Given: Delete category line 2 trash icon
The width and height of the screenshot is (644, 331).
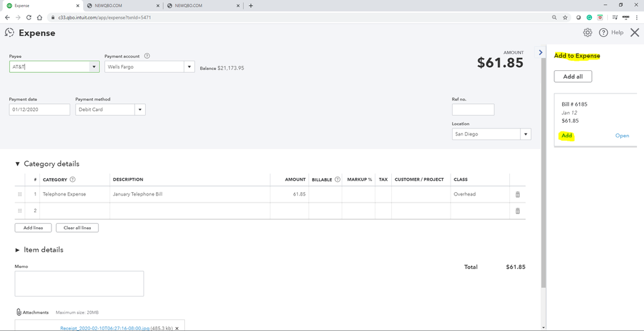Looking at the screenshot, I should (518, 210).
